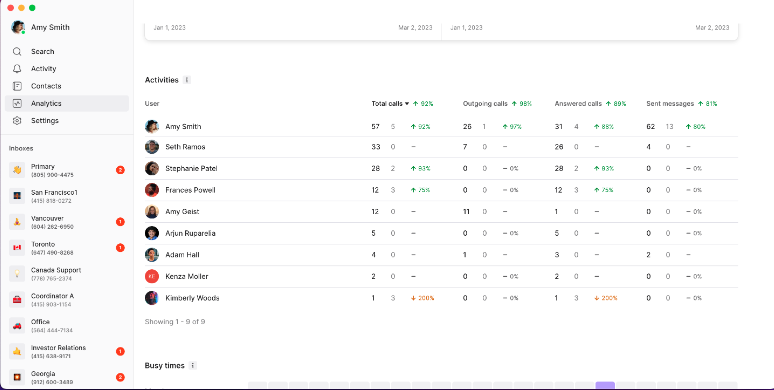
Task: Click the Toronto unread badge
Action: tap(120, 248)
